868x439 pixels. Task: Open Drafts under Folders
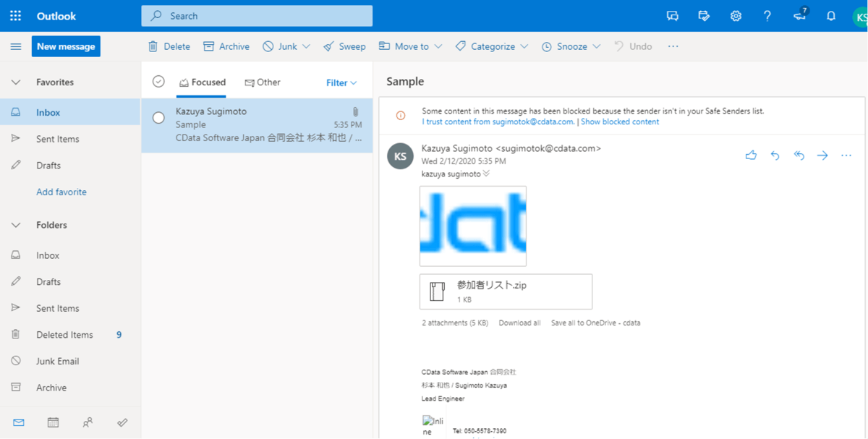point(70,282)
